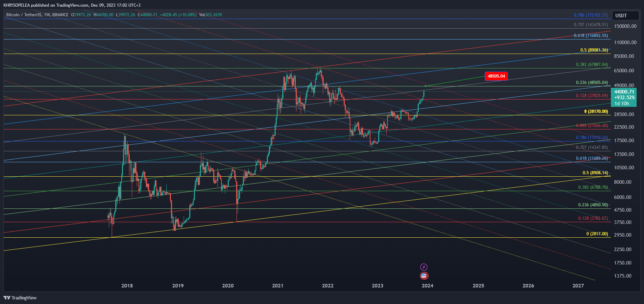Select Fib label 0.5 (8908.14)

tap(595, 173)
